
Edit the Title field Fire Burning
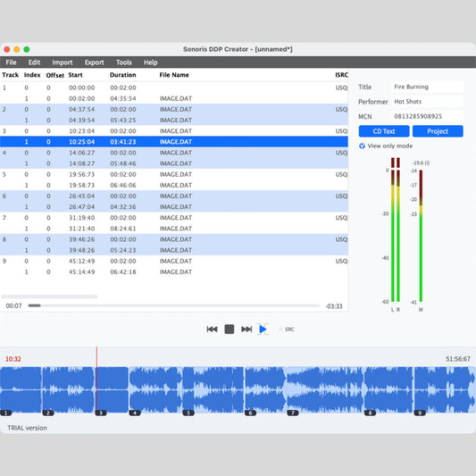[428, 87]
